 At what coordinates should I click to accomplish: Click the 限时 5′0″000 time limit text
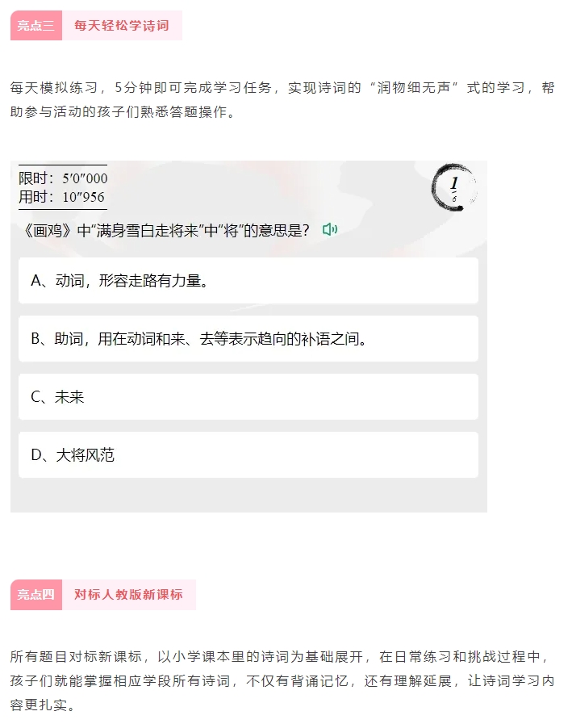pyautogui.click(x=63, y=178)
